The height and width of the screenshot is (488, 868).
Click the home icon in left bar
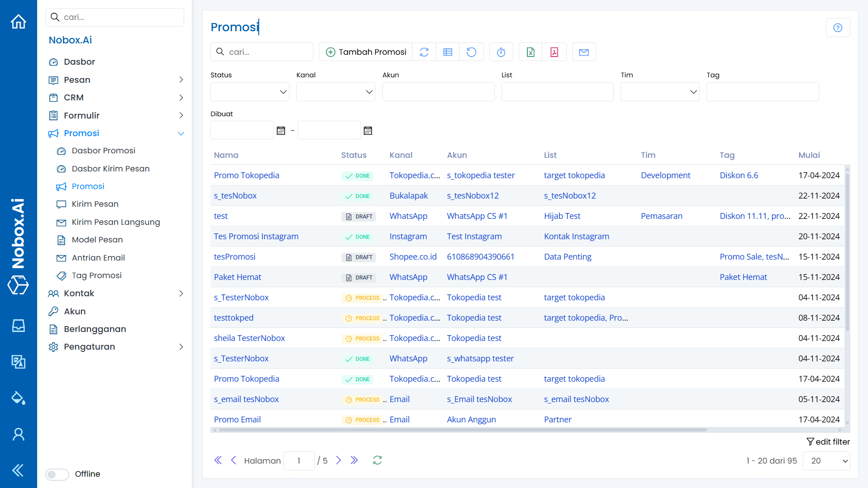(x=19, y=21)
